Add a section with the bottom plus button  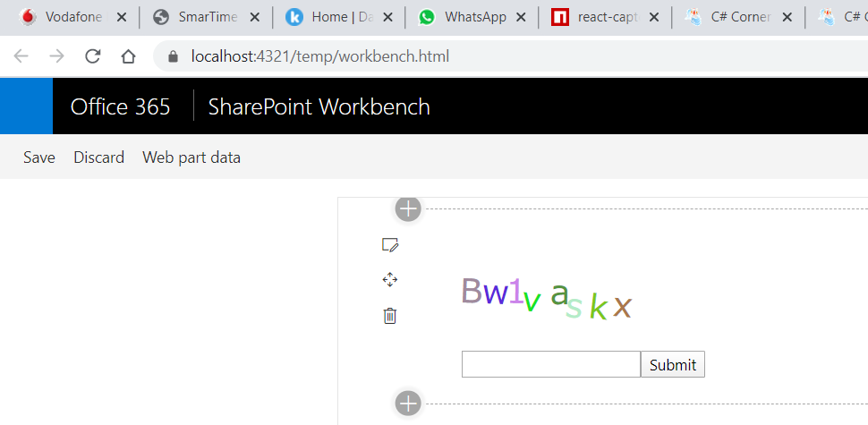(408, 404)
